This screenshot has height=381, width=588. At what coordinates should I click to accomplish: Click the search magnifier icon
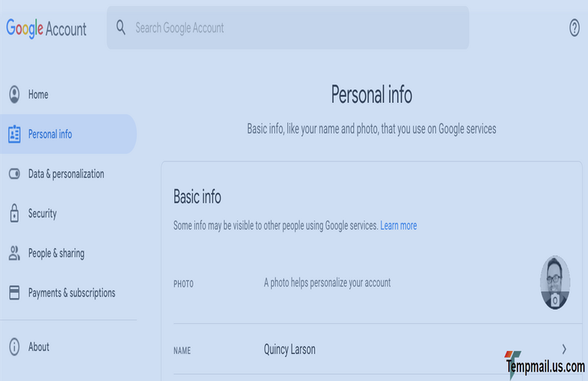[x=121, y=28]
